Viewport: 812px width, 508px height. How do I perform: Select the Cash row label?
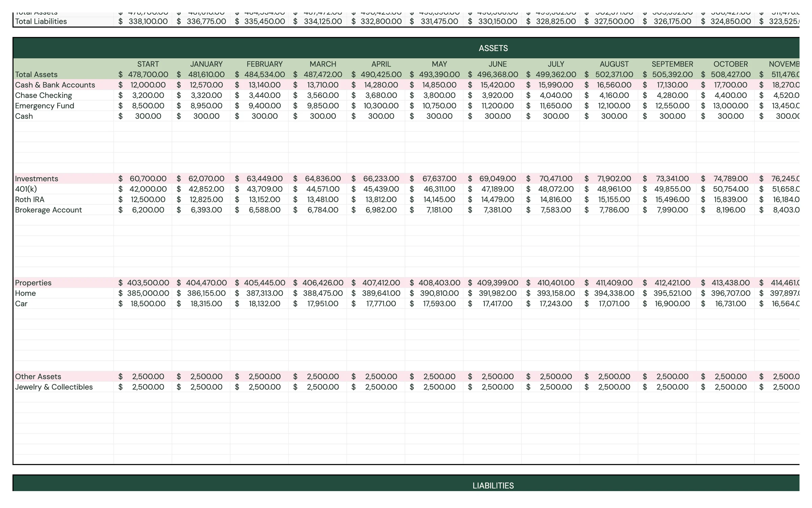tap(24, 116)
